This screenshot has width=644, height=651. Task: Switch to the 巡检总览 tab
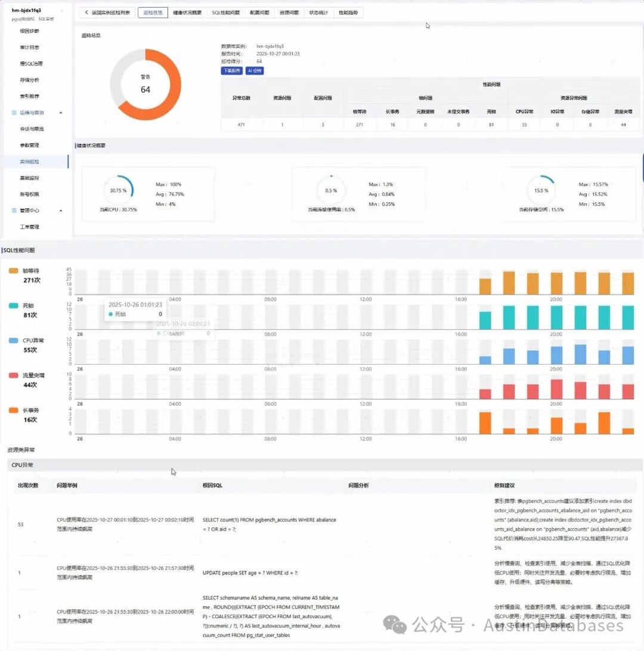coord(153,13)
